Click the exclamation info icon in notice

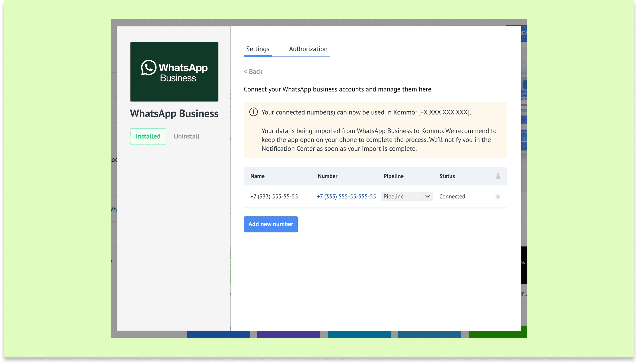[x=253, y=112]
